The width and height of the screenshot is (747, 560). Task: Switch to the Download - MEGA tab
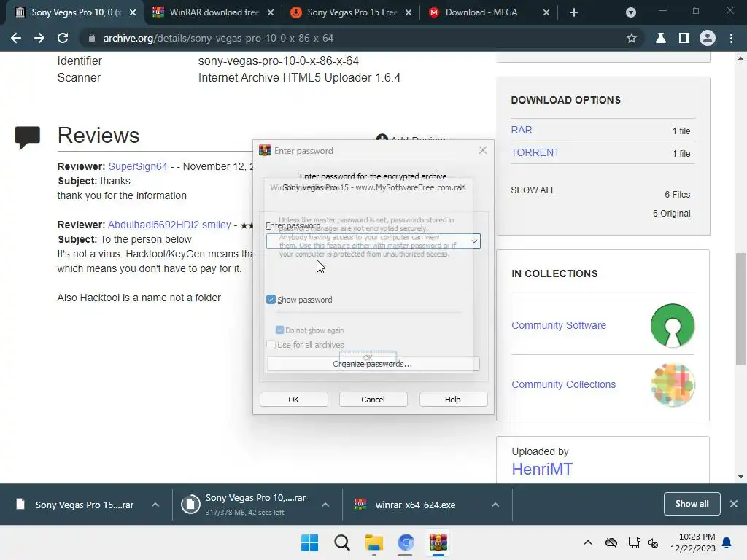pos(488,12)
